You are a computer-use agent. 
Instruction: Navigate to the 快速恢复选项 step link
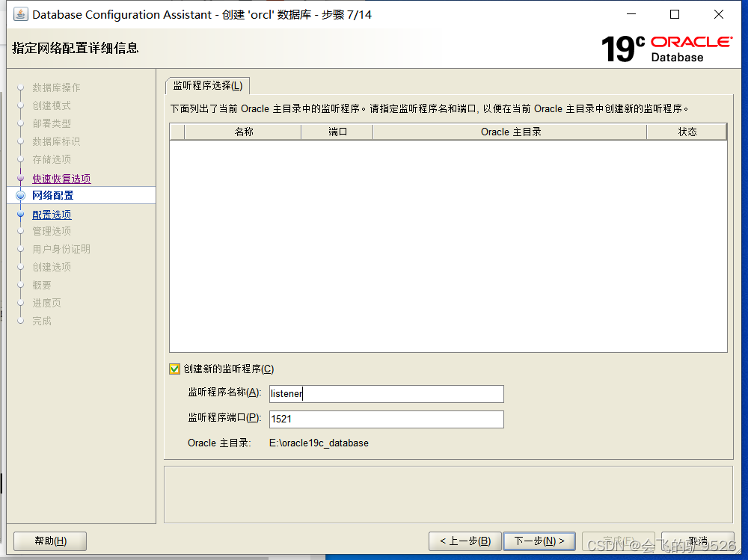coord(61,178)
